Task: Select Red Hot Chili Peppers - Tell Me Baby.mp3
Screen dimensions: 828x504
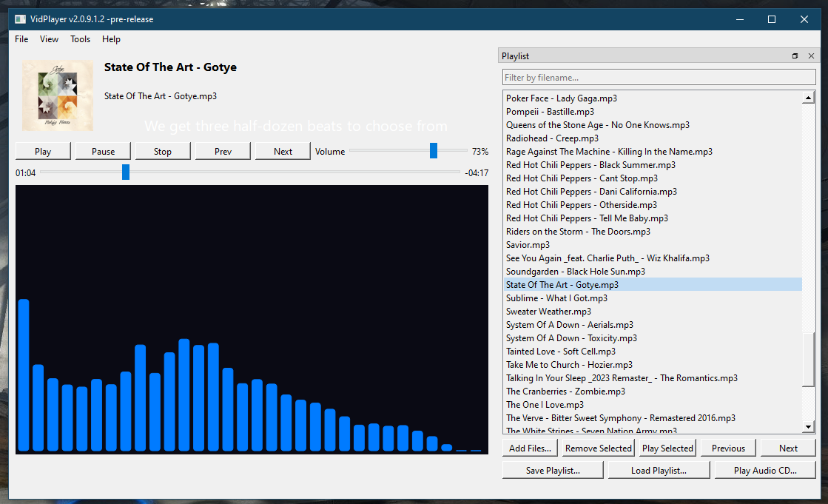Action: pos(653,218)
